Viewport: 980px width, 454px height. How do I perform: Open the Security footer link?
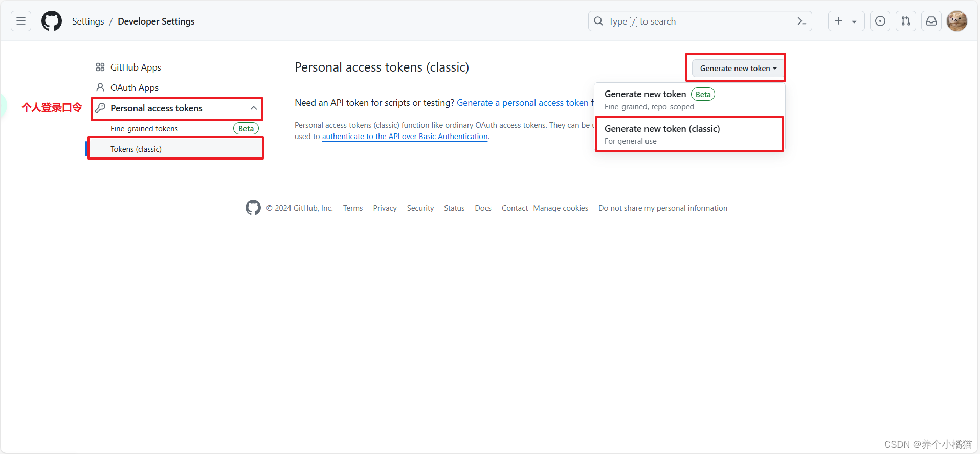click(420, 208)
